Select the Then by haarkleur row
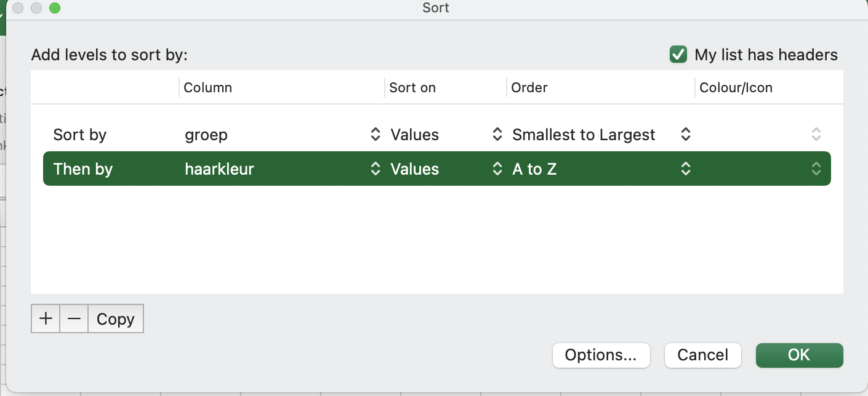The image size is (868, 396). point(83,169)
